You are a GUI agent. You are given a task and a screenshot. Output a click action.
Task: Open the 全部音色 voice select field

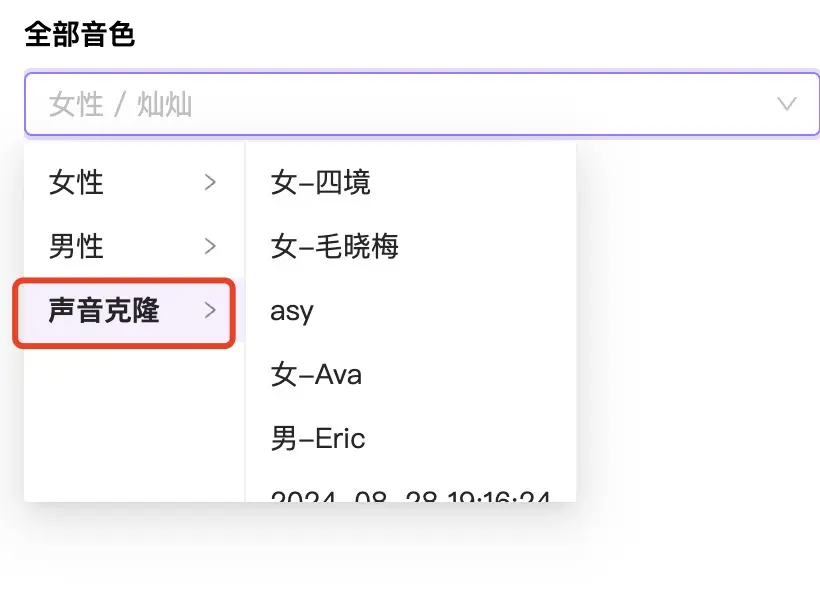pyautogui.click(x=422, y=104)
